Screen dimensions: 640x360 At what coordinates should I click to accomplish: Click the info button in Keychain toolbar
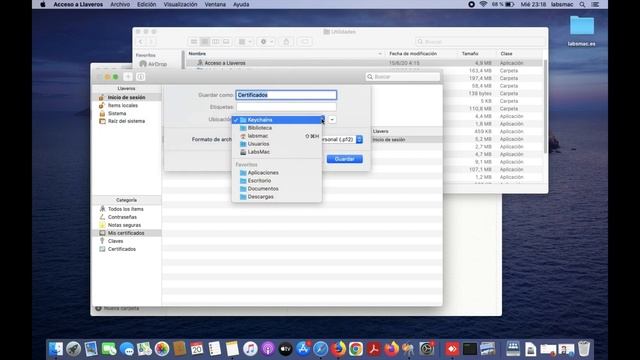click(x=140, y=77)
